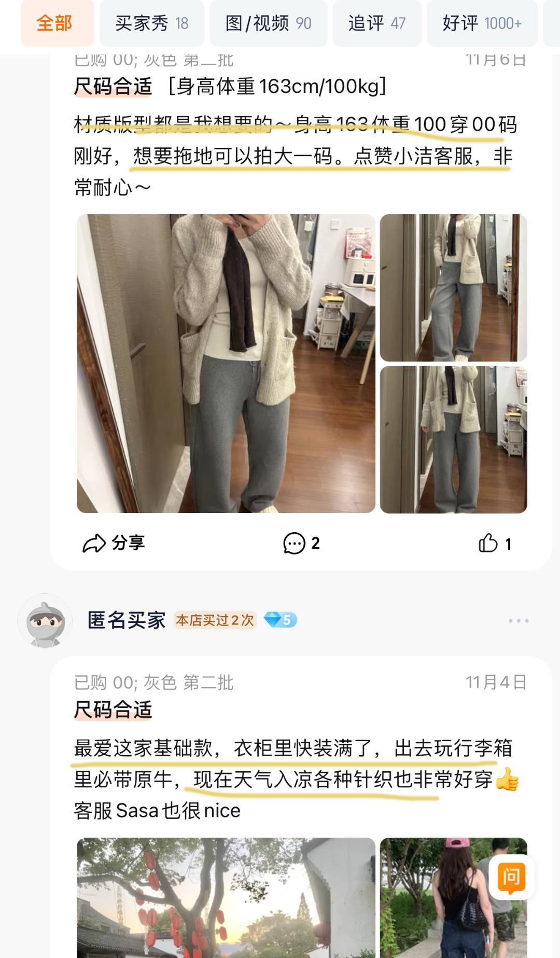The width and height of the screenshot is (560, 958).
Task: Tap the blue diamond level badge
Action: coord(280,620)
